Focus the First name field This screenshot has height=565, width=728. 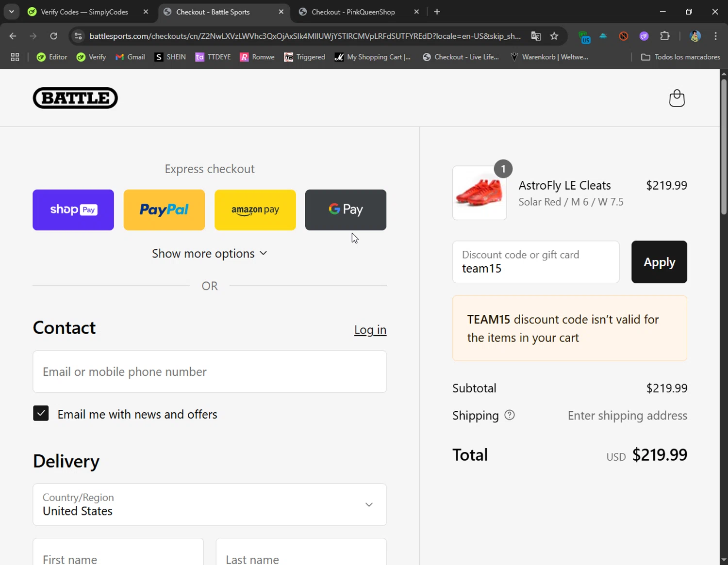[118, 552]
